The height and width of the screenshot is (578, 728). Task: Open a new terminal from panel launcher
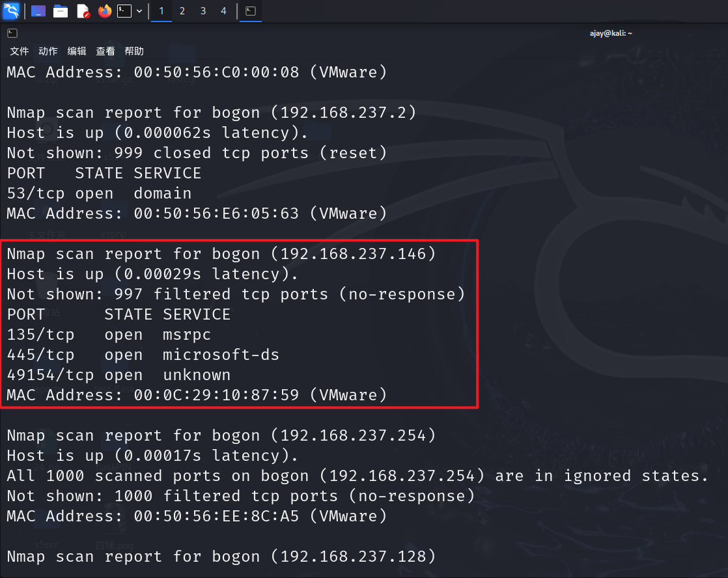(x=124, y=11)
